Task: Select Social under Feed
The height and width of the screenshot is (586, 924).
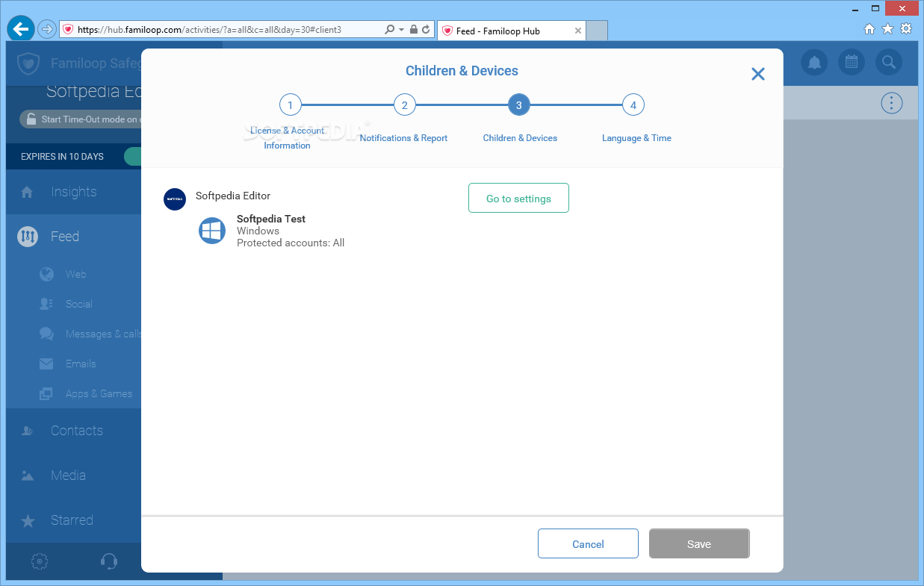Action: tap(78, 304)
